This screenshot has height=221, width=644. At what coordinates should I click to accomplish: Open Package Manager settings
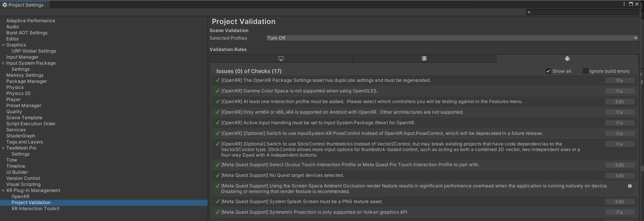click(x=27, y=81)
